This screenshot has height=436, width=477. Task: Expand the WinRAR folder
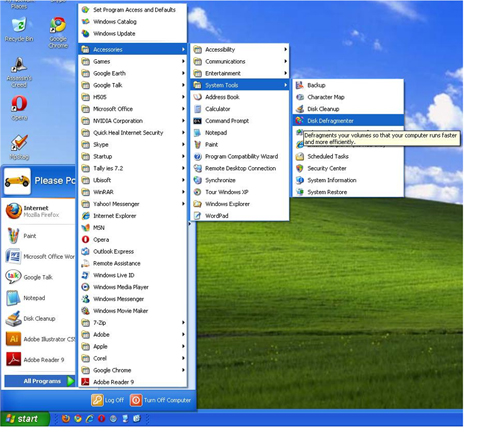tap(132, 192)
